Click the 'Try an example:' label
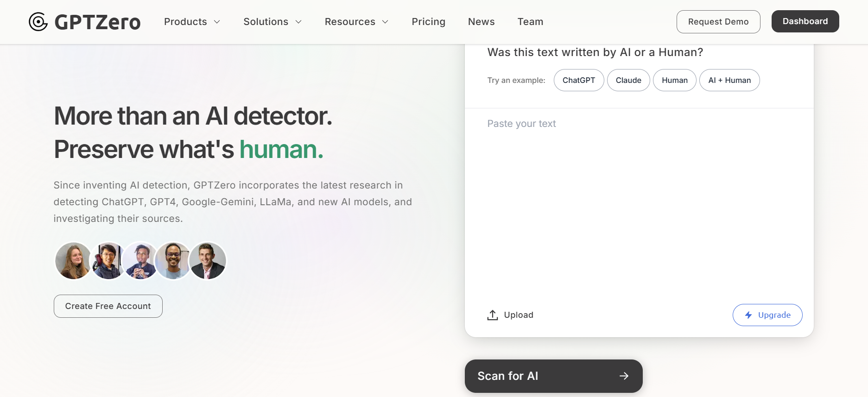 (x=516, y=80)
